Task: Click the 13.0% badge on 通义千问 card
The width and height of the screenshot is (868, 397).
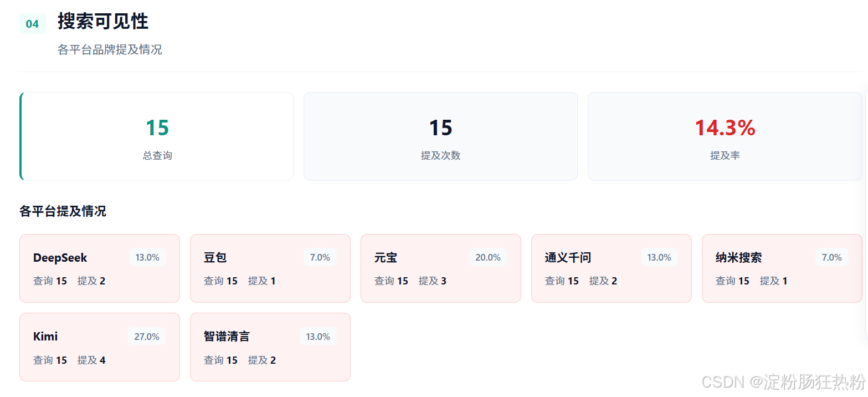Action: pos(659,257)
